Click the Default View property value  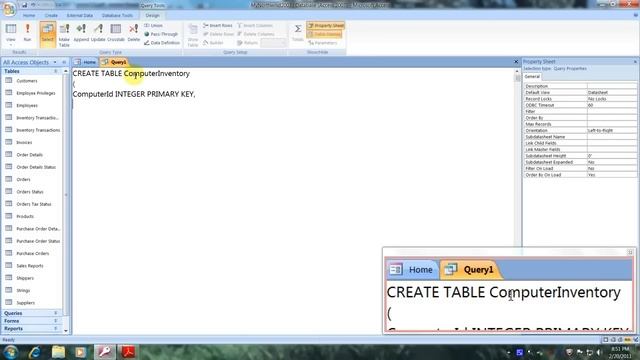(611, 93)
